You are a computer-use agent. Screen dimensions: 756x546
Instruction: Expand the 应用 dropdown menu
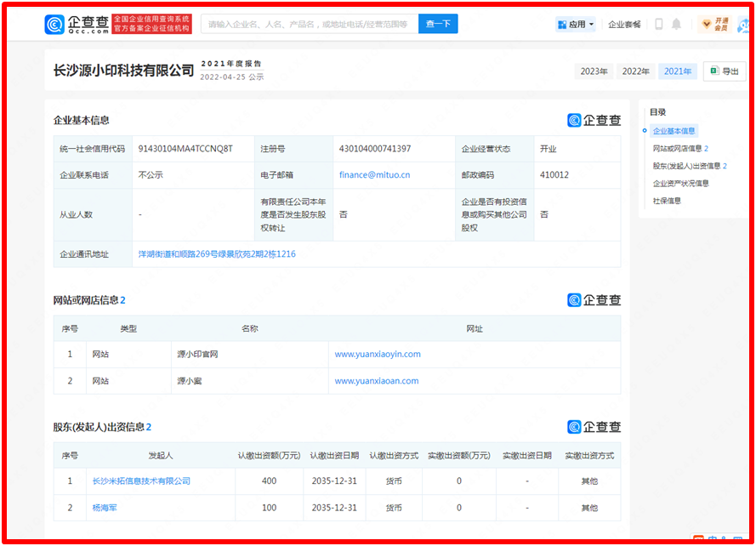(577, 25)
